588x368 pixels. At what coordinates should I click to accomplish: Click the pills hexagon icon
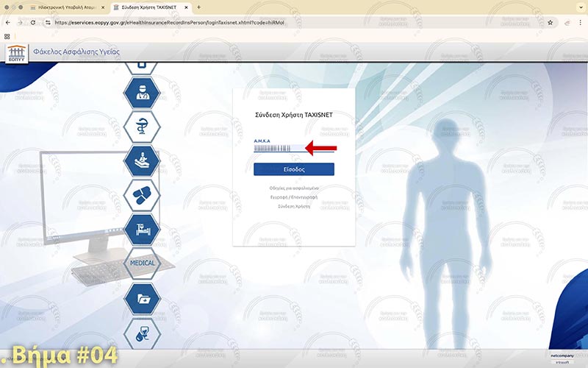142,195
